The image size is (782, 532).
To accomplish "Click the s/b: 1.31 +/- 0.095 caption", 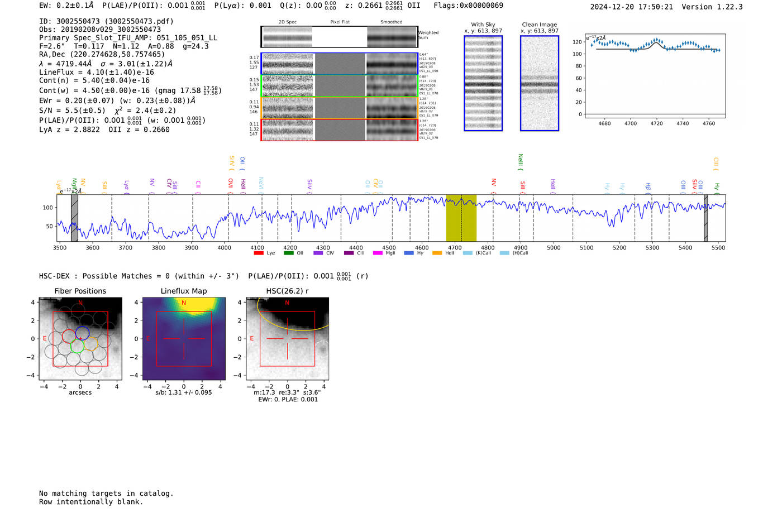I will pos(184,392).
